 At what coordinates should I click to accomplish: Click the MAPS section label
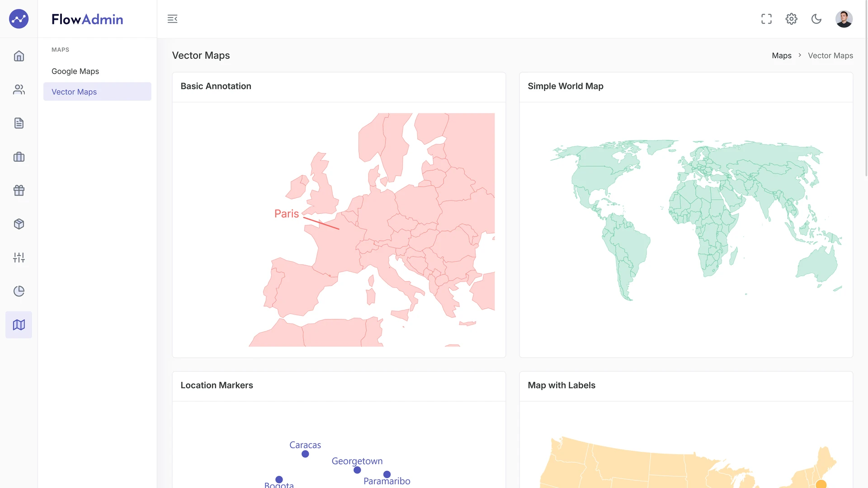pos(60,50)
